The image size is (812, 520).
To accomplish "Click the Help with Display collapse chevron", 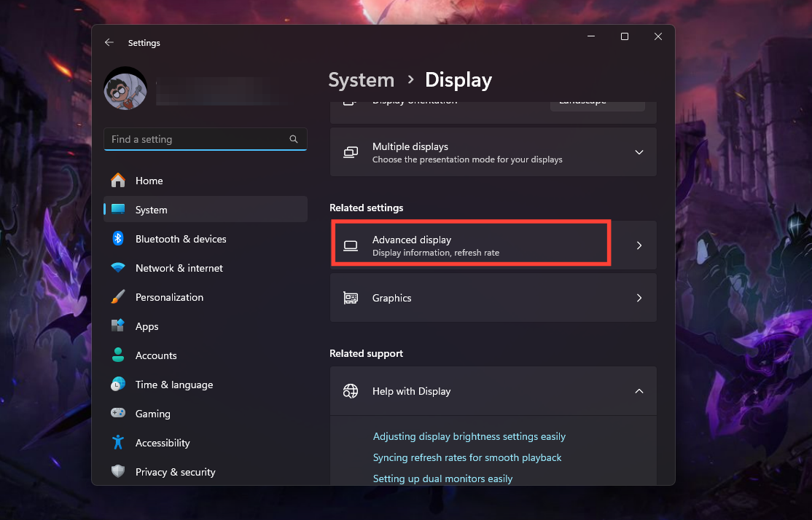I will click(x=639, y=391).
